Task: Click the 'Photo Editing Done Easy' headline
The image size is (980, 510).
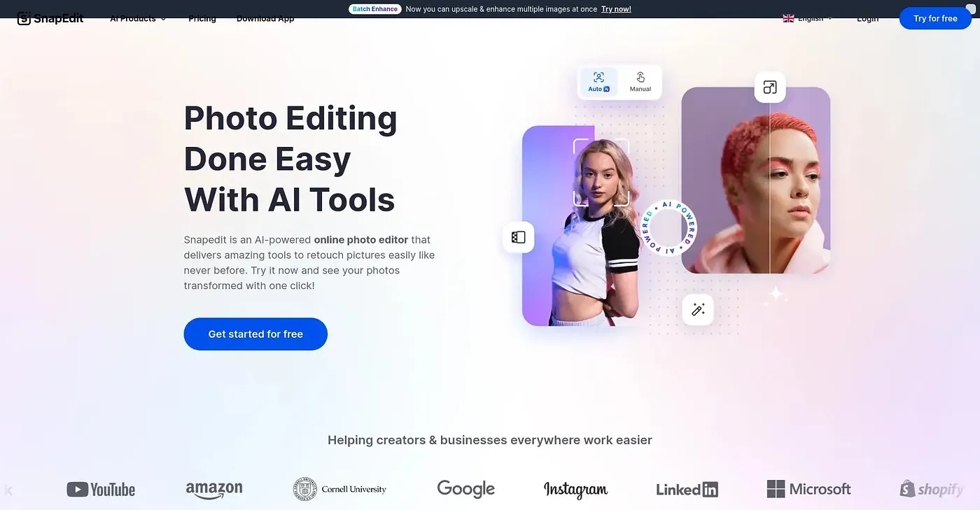Action: pos(290,159)
